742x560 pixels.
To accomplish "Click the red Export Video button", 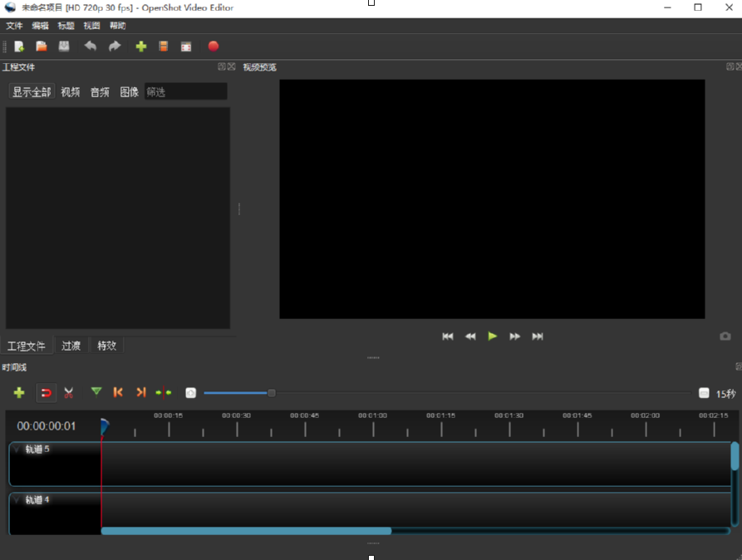I will [x=213, y=47].
